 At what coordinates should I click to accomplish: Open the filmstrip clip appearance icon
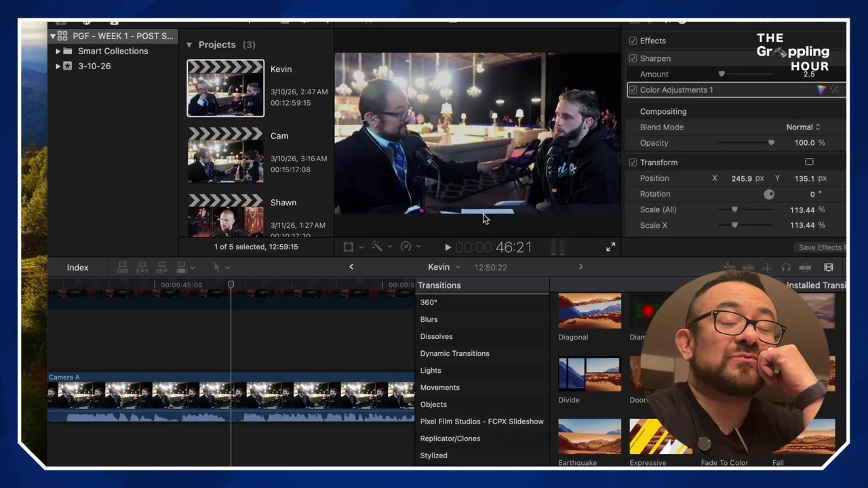829,268
